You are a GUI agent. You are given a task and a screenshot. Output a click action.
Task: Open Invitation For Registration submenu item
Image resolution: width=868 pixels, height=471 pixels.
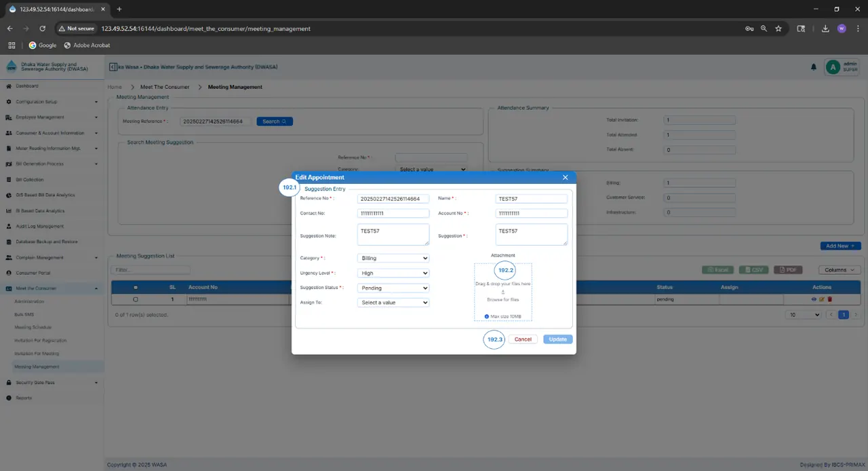[x=41, y=340]
